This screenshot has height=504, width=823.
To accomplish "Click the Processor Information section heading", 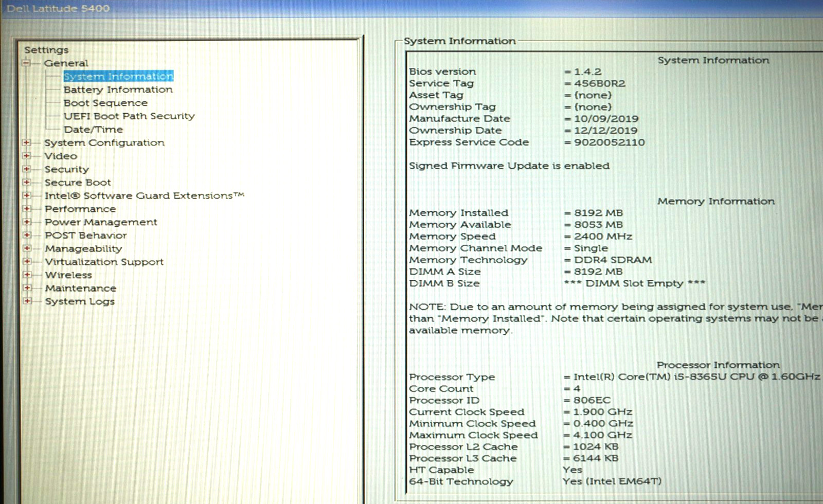I will (718, 365).
